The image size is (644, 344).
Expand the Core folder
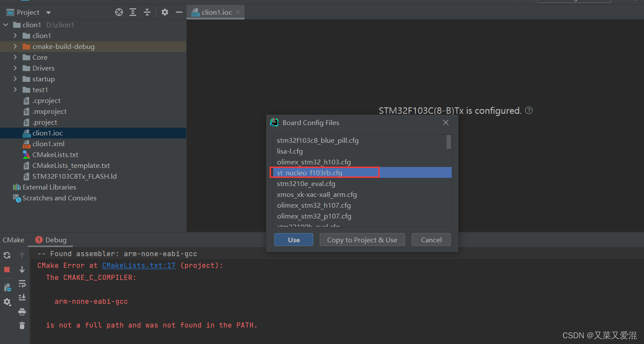[x=16, y=57]
